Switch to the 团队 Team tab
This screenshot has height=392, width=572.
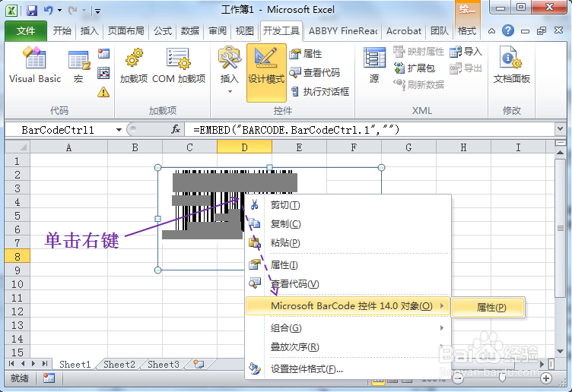coord(440,31)
